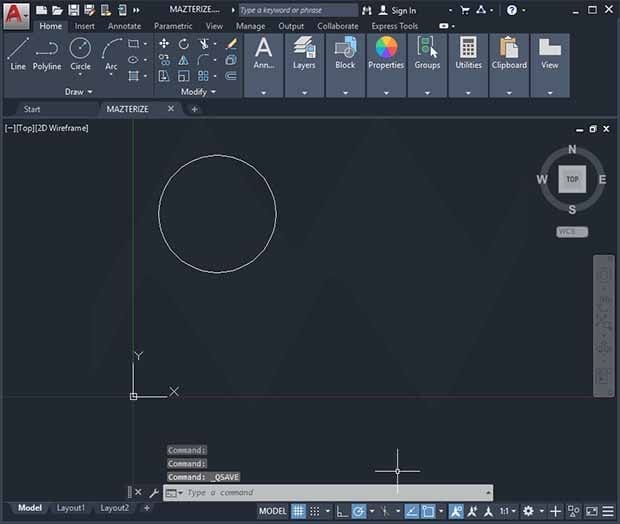Select the Polyline tool
This screenshot has height=524, width=620.
click(x=47, y=54)
